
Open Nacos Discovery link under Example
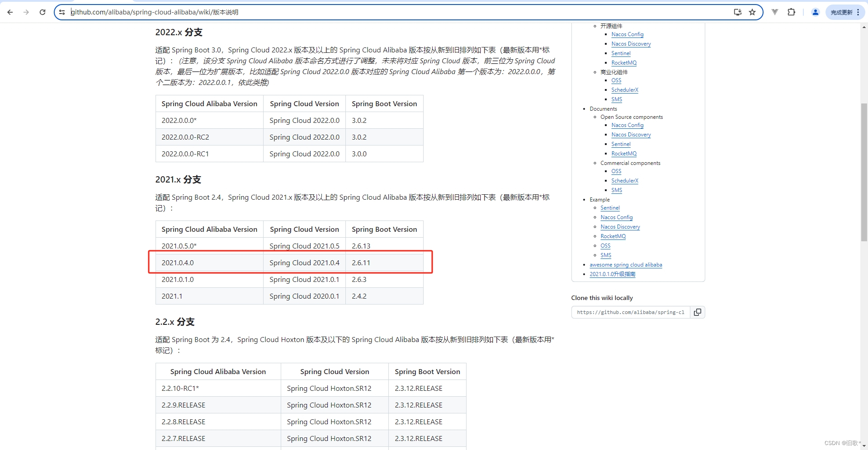[620, 227]
